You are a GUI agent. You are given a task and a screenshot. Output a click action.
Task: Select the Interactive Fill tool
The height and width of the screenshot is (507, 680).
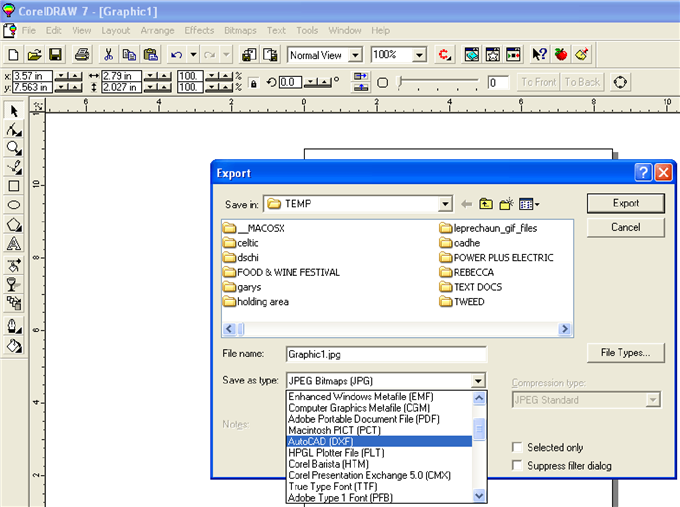[x=14, y=265]
